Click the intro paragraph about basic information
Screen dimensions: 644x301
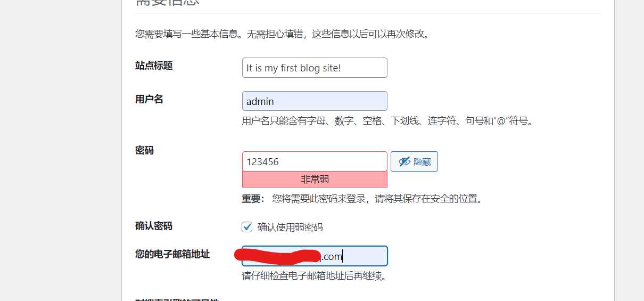point(282,34)
